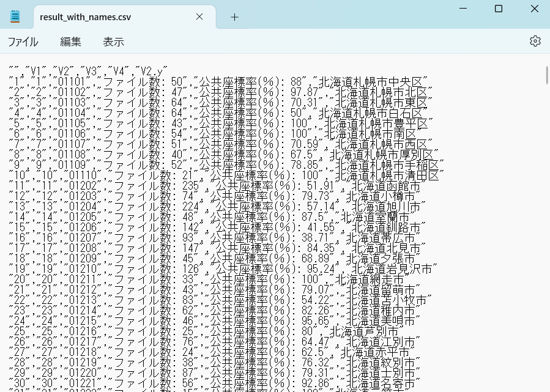
Task: Click the value 公共座標率(%): 70.31
Action: [x=258, y=103]
